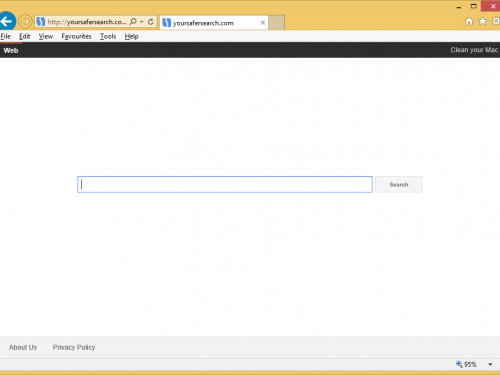Screen dimensions: 500x375
Task: Click the Search button
Action: 399,184
